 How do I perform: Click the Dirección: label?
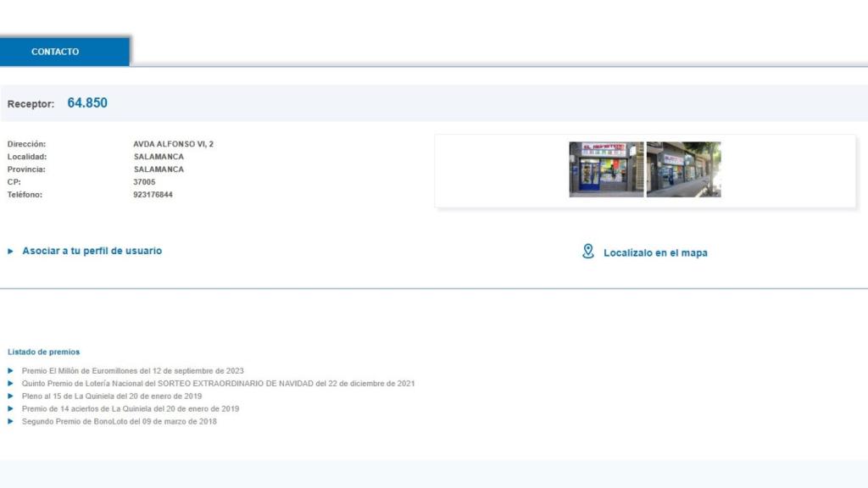26,144
